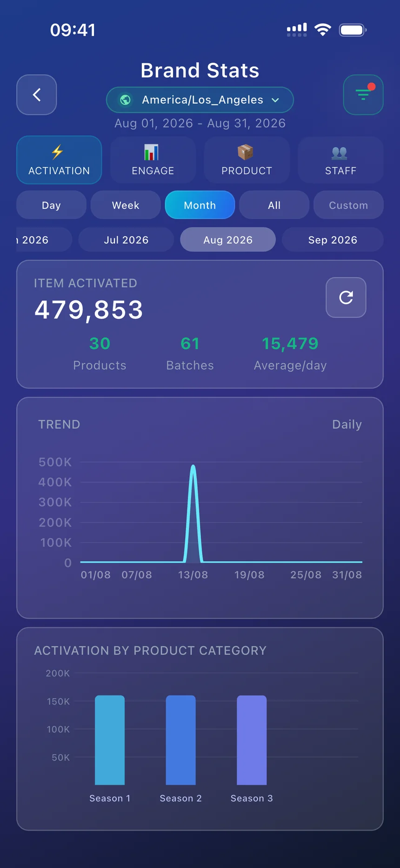Tap the 479,853 activated total

pos(89,310)
